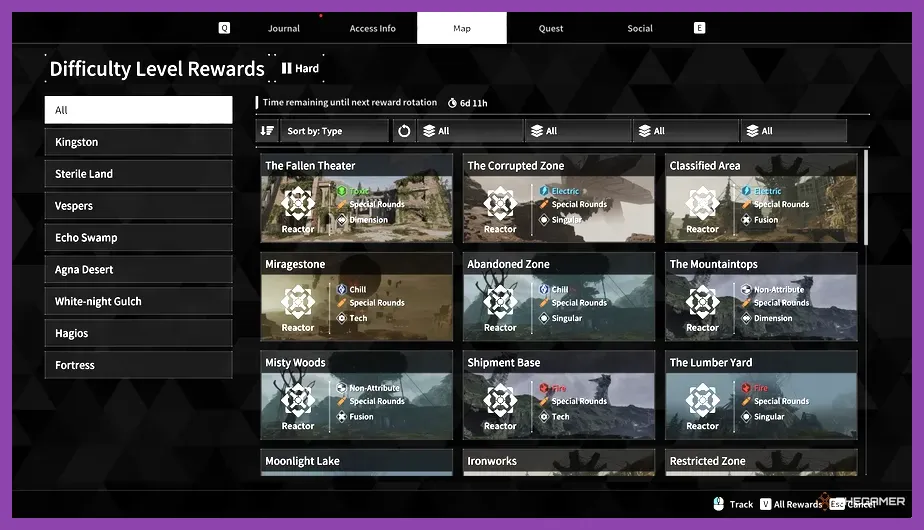Screen dimensions: 924x530
Task: Click the Fire attribute icon on Shipment Base
Action: click(544, 388)
